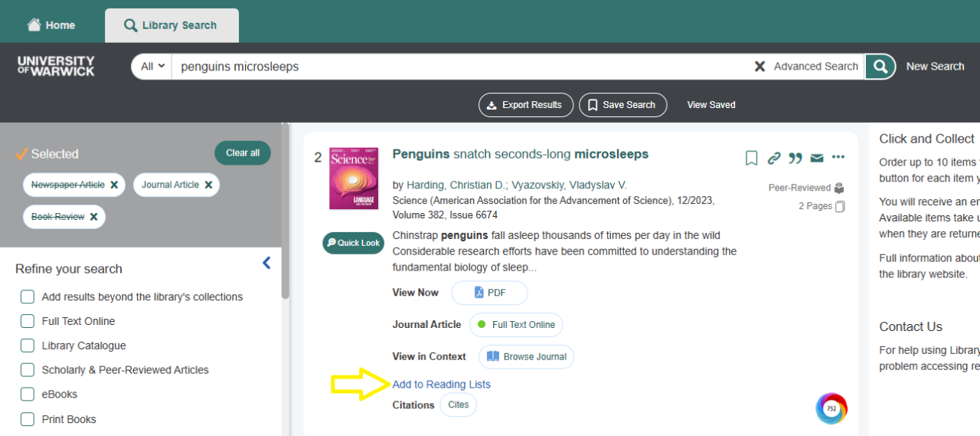Click the Selected filters heading checkmark
The image size is (980, 436).
pos(21,154)
